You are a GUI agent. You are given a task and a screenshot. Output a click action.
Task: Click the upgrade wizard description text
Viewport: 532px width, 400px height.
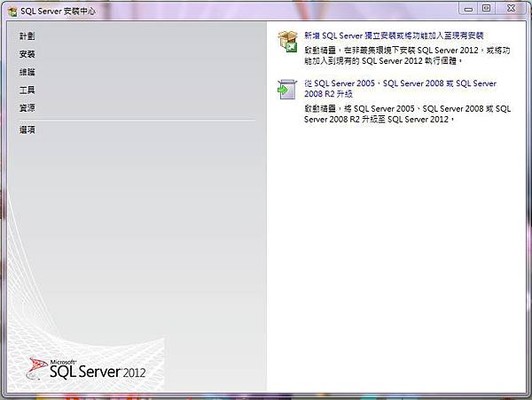(x=407, y=114)
